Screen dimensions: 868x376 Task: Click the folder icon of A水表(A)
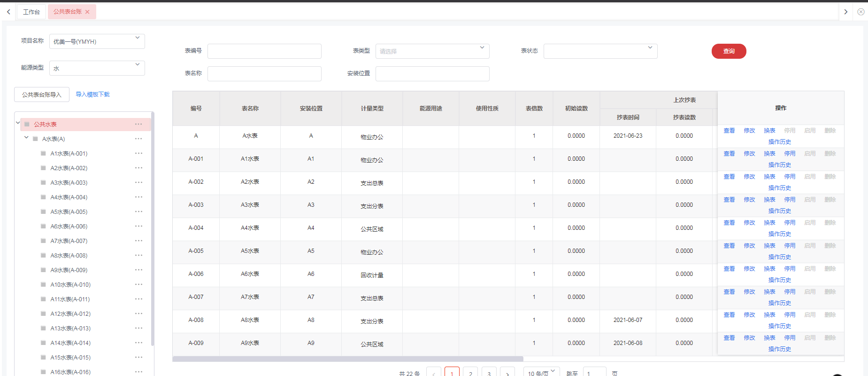click(x=35, y=139)
